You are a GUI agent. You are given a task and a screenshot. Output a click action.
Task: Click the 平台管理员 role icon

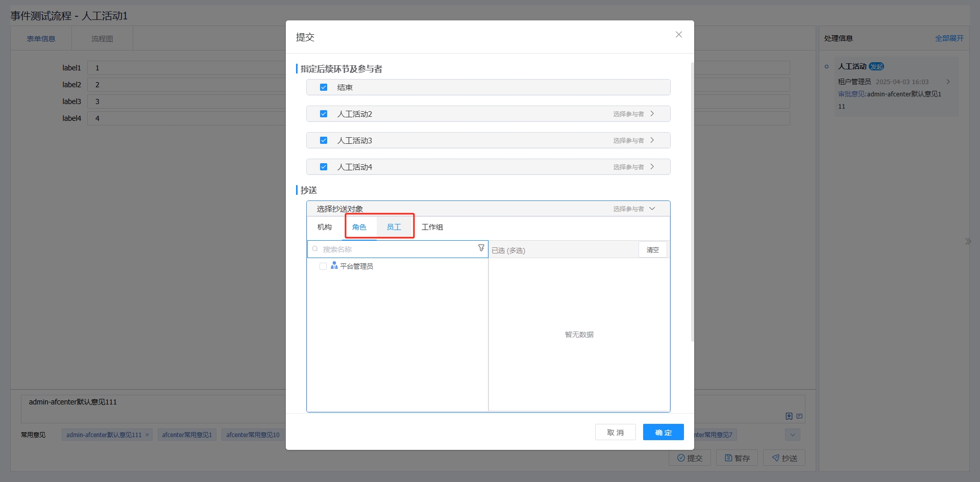pyautogui.click(x=334, y=266)
